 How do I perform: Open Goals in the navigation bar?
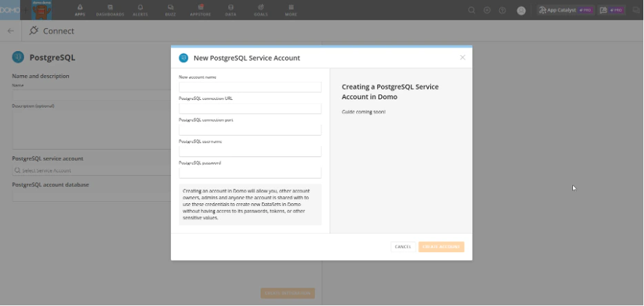point(261,10)
